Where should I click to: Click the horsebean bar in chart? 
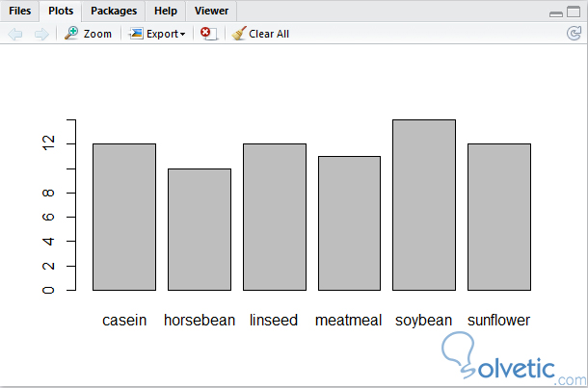pos(200,229)
